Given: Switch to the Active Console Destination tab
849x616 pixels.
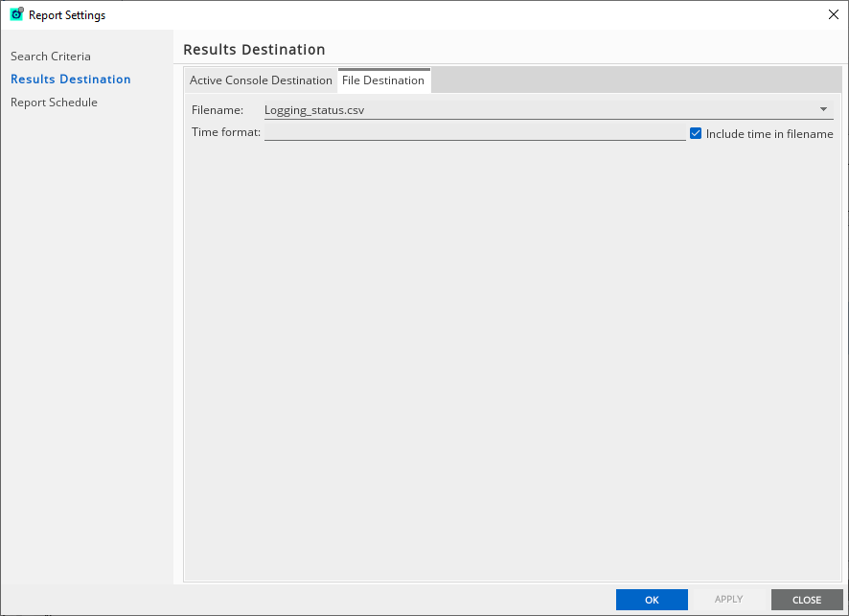Looking at the screenshot, I should (261, 80).
